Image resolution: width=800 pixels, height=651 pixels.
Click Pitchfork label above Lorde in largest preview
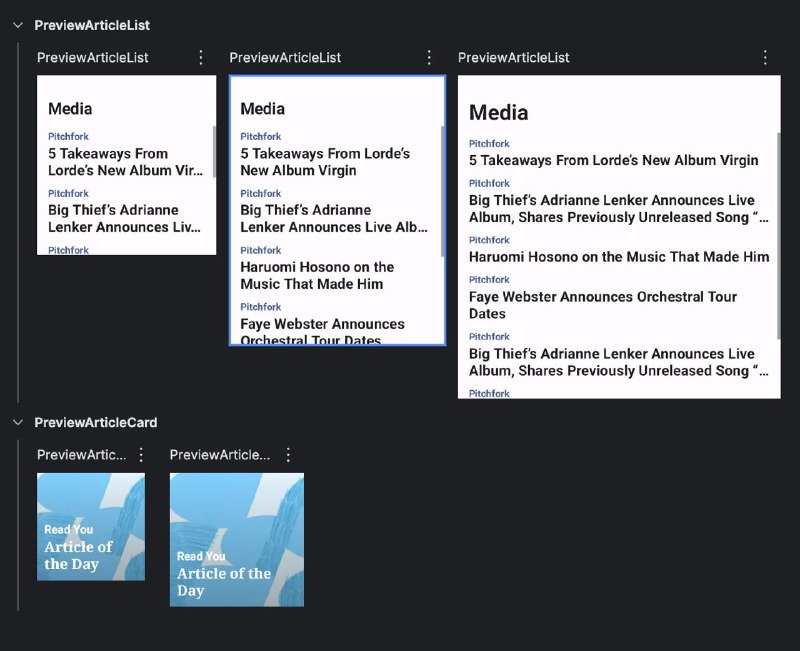[489, 144]
